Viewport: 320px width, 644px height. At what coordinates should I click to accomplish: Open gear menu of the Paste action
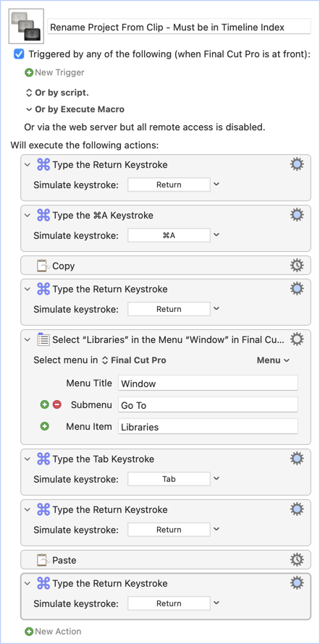point(297,560)
